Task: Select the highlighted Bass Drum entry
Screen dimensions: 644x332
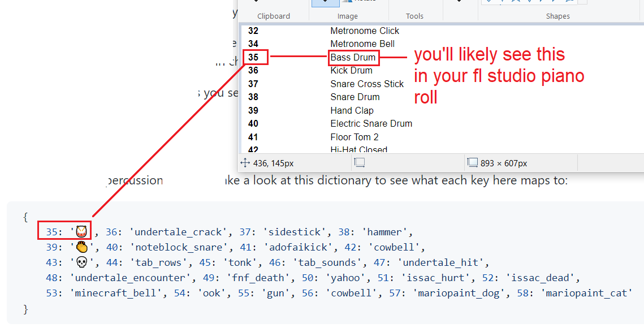Action: 353,57
